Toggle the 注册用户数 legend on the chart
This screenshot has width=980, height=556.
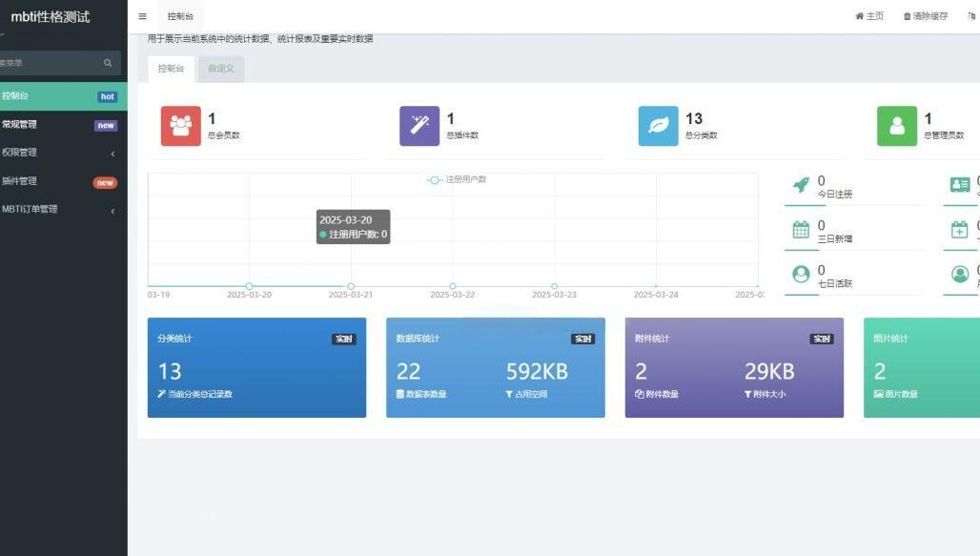(x=456, y=178)
